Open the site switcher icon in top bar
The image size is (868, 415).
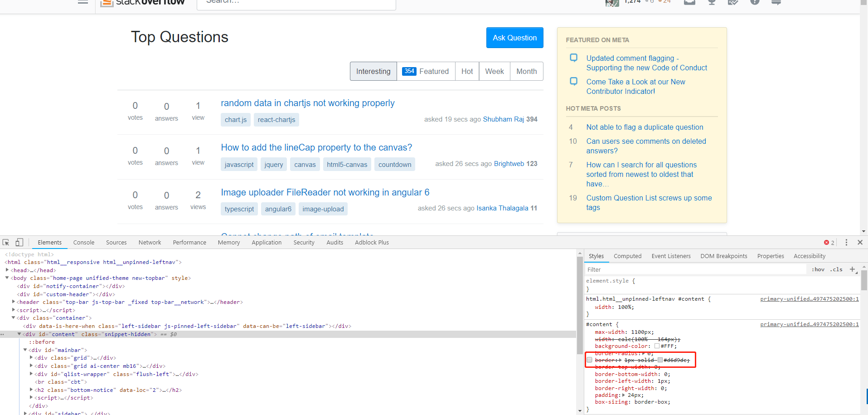point(776,2)
